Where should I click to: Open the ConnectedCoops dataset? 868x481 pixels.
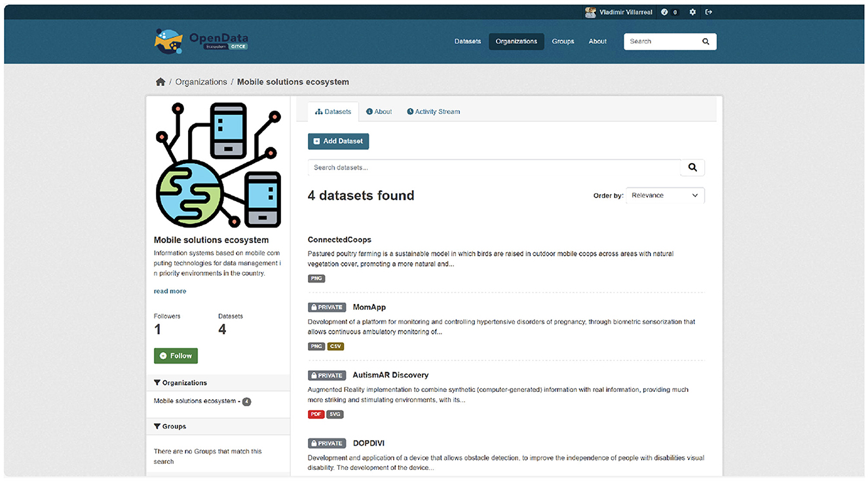tap(339, 240)
